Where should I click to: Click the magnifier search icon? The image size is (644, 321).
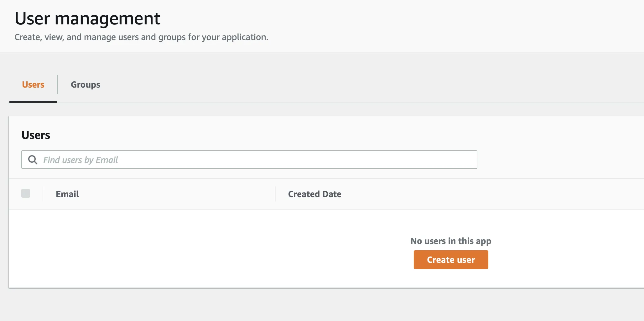(33, 160)
